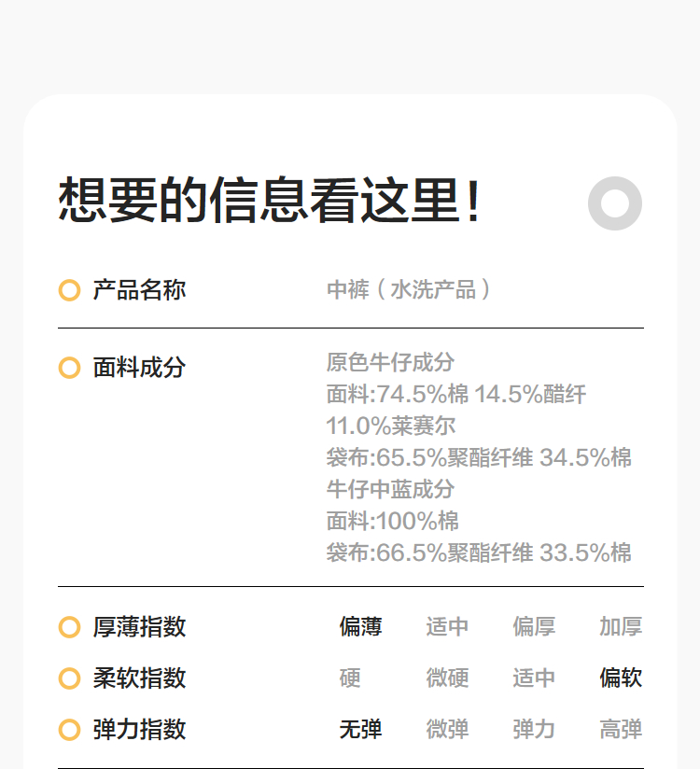
Task: Choose 适中 in the 厚薄指数 row
Action: coord(447,627)
